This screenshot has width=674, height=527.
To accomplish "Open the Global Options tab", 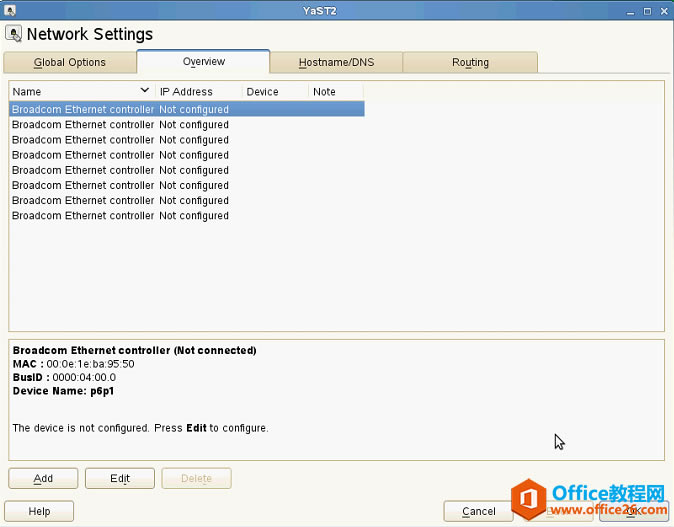I will coord(70,63).
